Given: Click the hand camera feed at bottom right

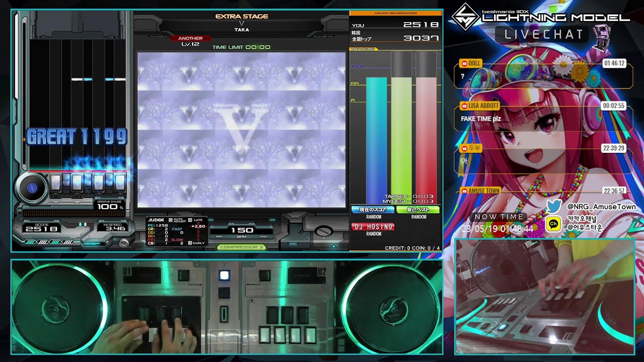Looking at the screenshot, I should click(x=545, y=297).
